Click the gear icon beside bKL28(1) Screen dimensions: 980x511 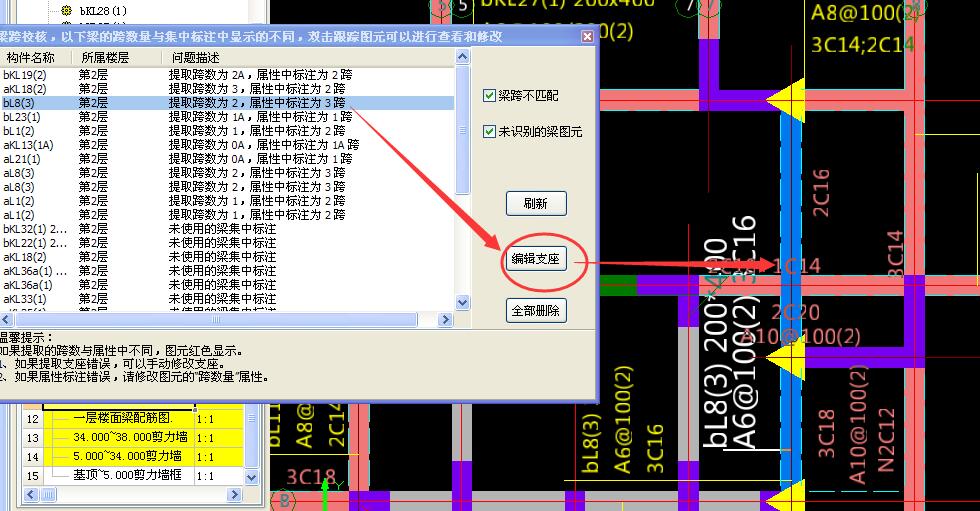coord(66,10)
